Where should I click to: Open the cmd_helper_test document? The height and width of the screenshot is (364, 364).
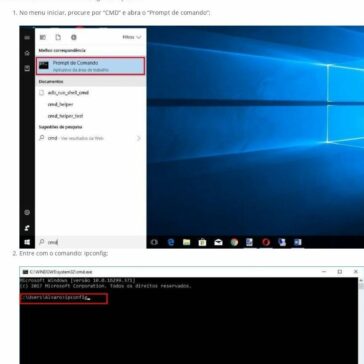click(65, 116)
